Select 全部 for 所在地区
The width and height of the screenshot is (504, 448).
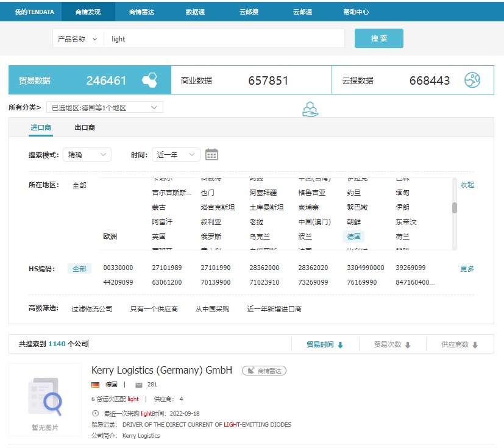coord(79,185)
